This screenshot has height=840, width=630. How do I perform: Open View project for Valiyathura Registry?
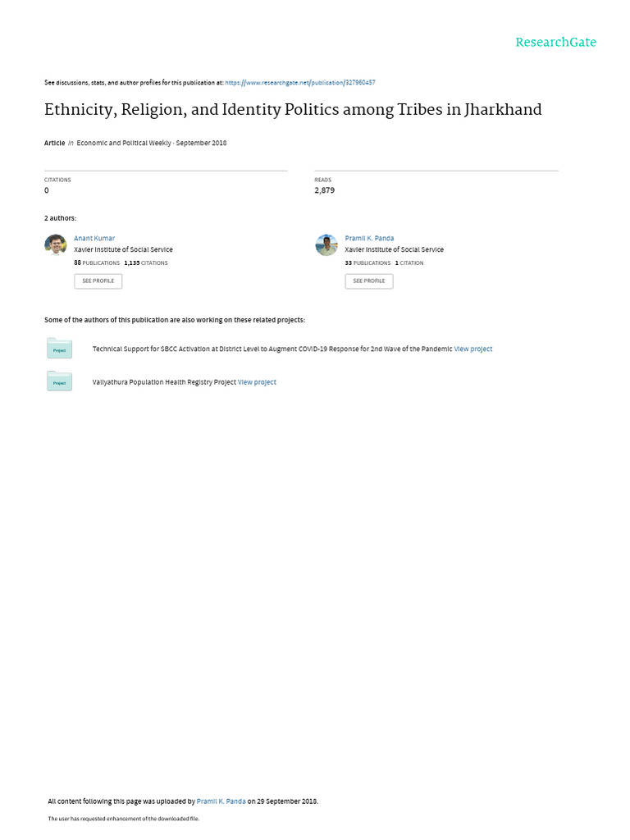click(257, 382)
